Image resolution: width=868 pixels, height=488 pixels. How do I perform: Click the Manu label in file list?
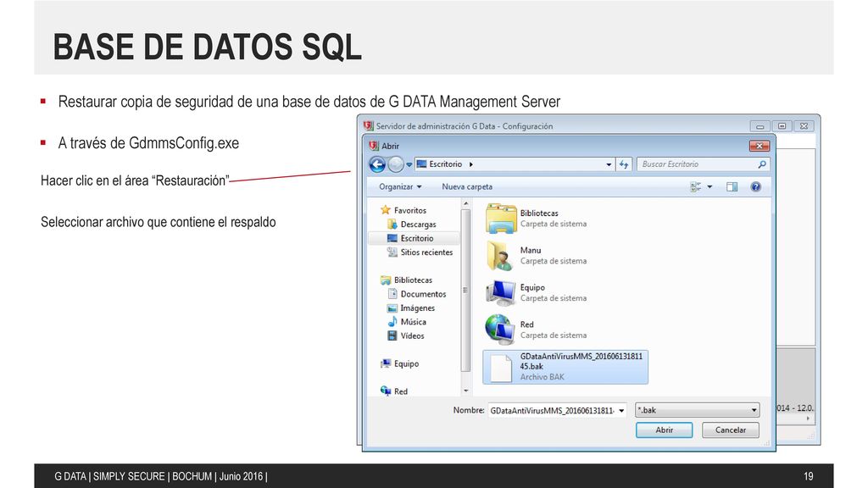[x=531, y=250]
